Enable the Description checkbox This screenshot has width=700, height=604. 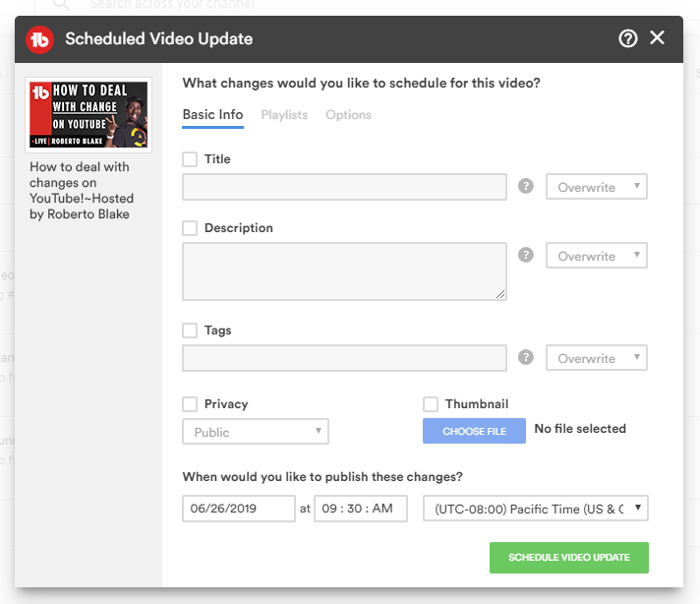click(x=191, y=228)
